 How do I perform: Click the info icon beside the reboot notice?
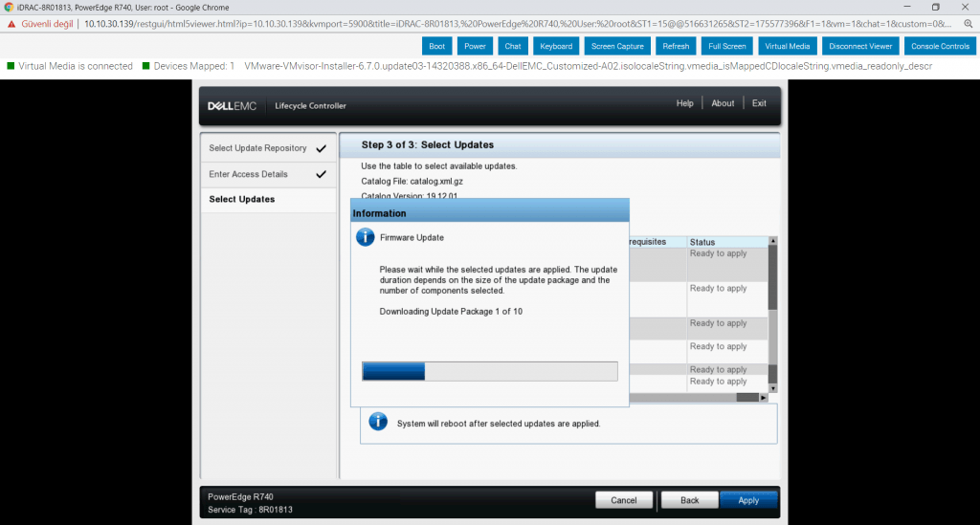point(378,422)
